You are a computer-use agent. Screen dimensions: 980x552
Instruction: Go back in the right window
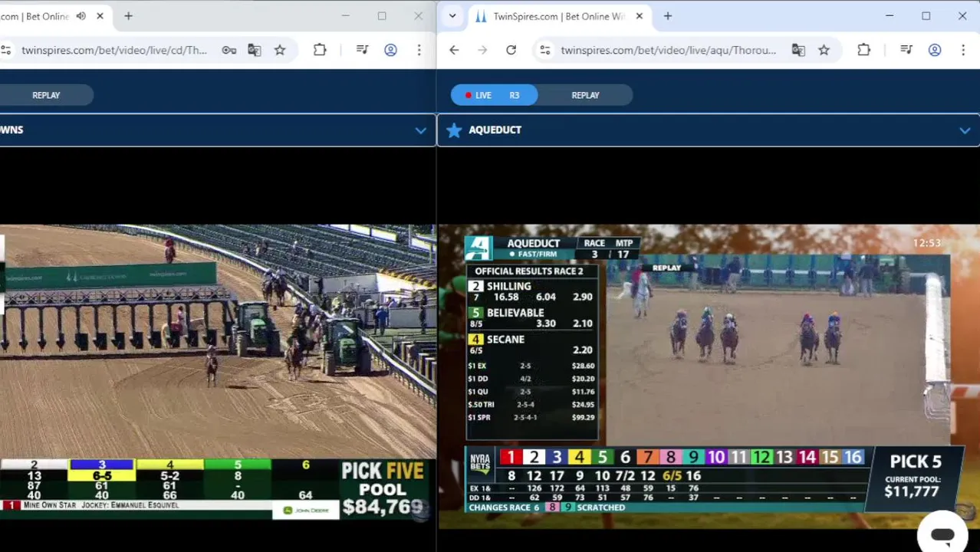pyautogui.click(x=454, y=50)
